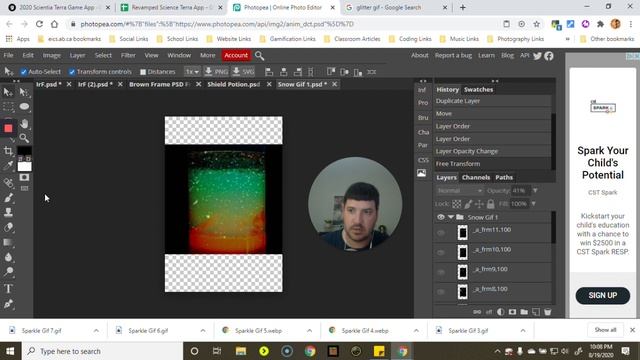Select the Rectangle Select marquee tool
640x360 pixels.
(x=8, y=107)
